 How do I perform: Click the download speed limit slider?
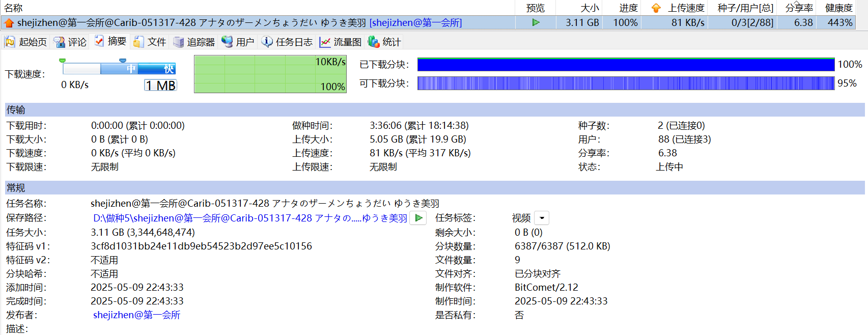(x=119, y=68)
